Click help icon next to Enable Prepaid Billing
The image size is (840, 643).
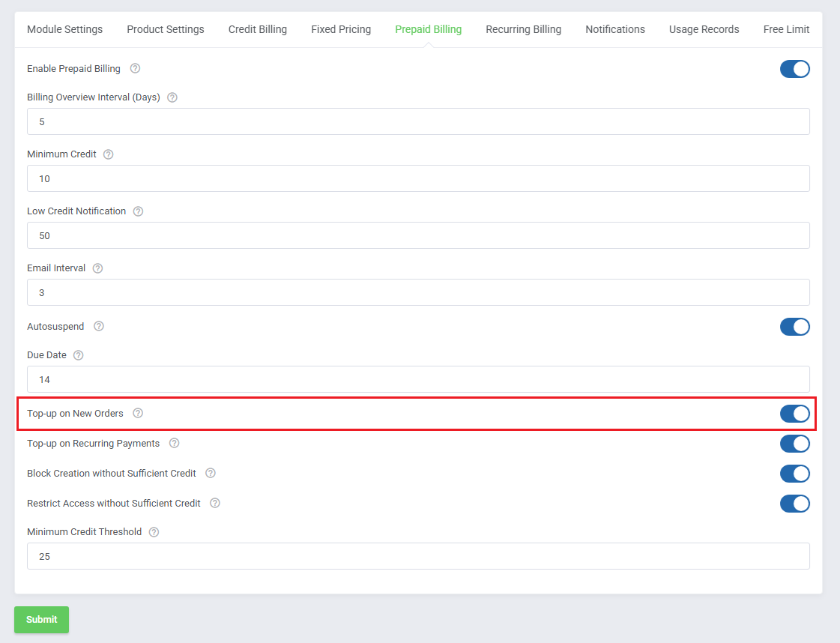[x=135, y=69]
